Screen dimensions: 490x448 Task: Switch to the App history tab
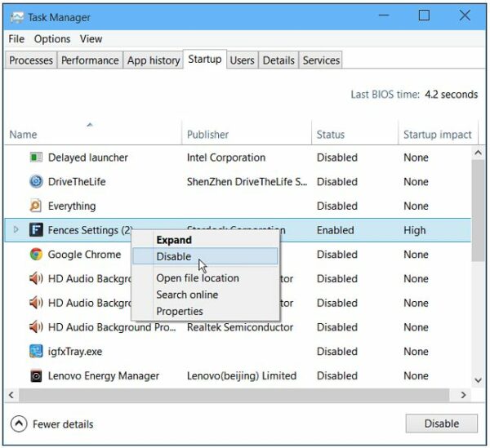(x=154, y=60)
